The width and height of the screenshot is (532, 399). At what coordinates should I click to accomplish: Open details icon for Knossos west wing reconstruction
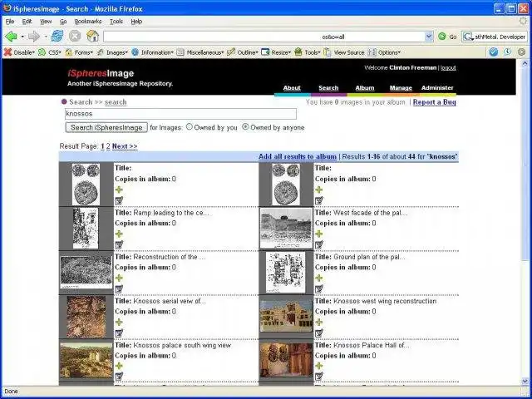point(319,333)
